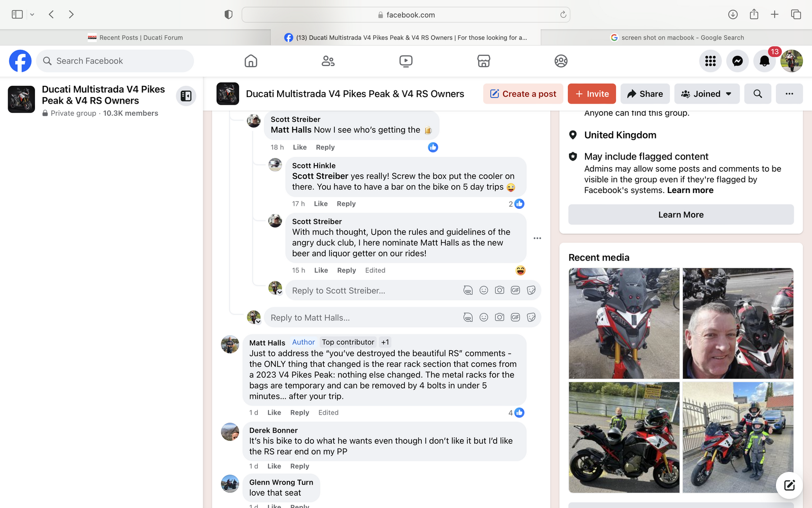Image resolution: width=812 pixels, height=508 pixels.
Task: Expand the Joined dropdown
Action: click(707, 94)
